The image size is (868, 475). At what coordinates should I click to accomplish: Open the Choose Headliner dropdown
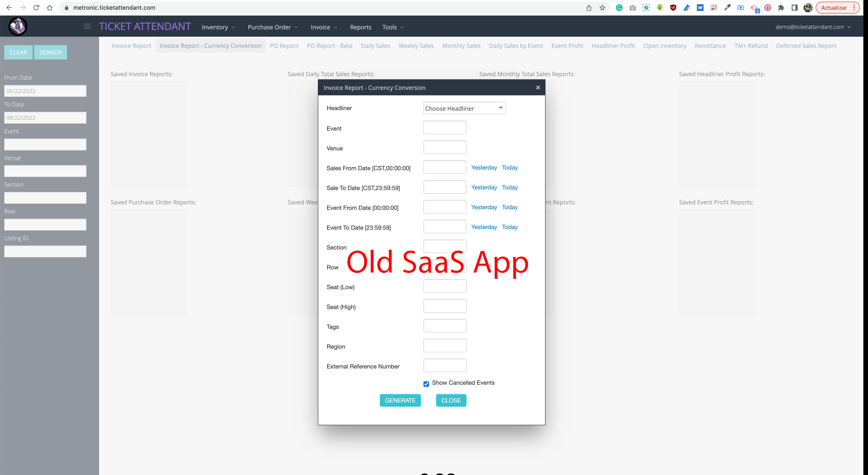click(x=464, y=108)
